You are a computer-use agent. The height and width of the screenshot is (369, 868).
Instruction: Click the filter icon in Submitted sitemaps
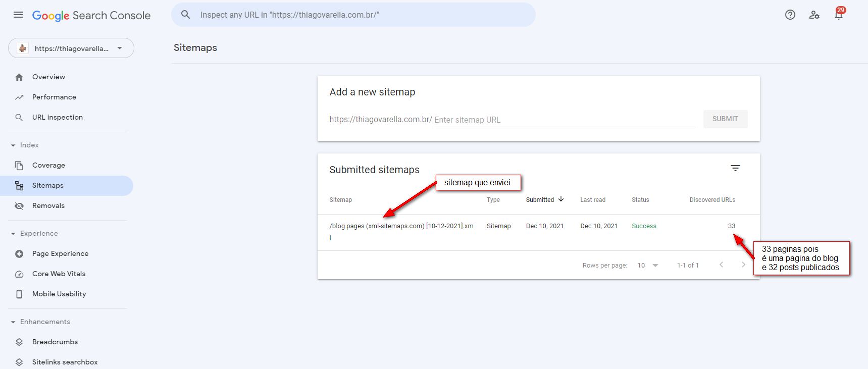point(735,169)
